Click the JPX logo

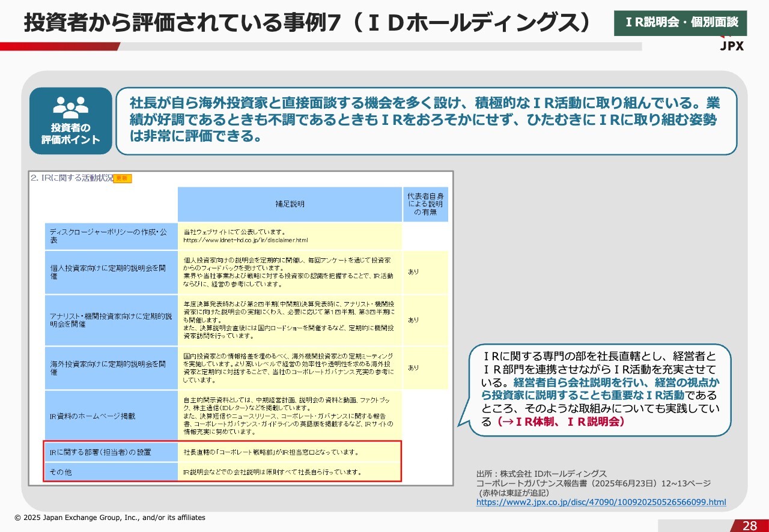point(731,46)
